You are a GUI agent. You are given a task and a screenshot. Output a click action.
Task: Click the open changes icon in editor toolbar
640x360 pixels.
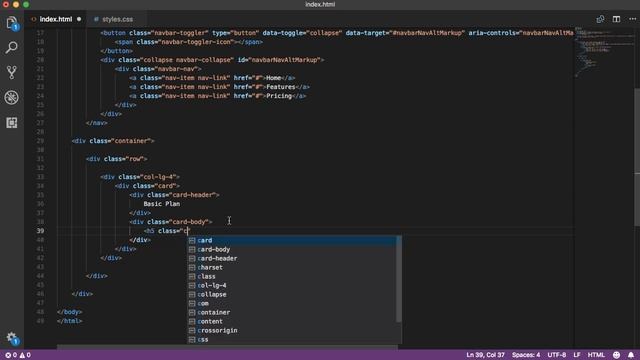point(600,19)
